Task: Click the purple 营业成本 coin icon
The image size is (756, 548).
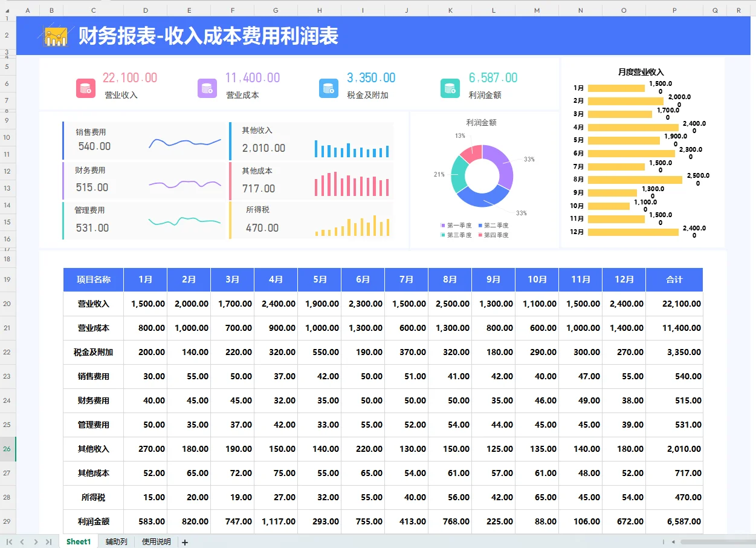Action: coord(207,88)
